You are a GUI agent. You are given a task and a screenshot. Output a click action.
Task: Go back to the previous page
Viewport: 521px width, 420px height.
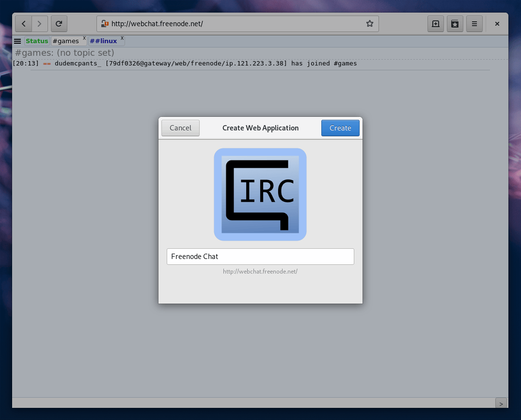click(x=23, y=24)
